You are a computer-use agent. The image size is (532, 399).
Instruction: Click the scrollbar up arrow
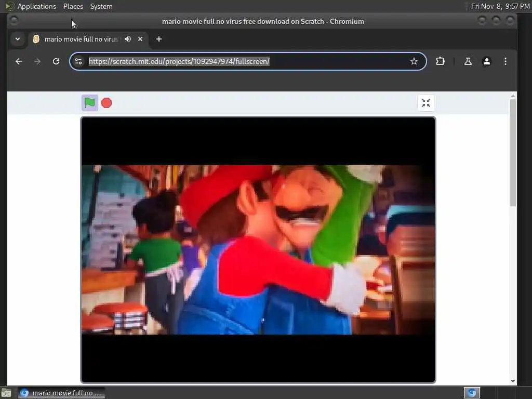513,96
